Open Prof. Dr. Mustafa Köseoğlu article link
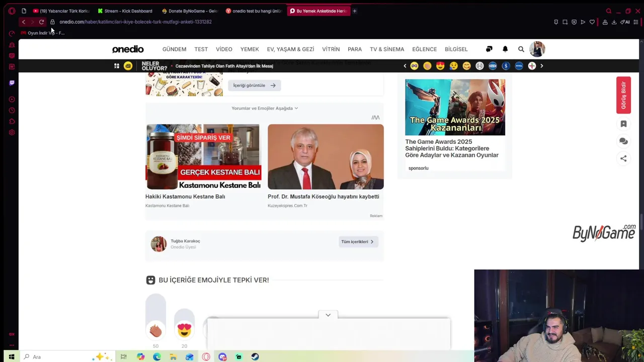644x362 pixels. coord(324,197)
